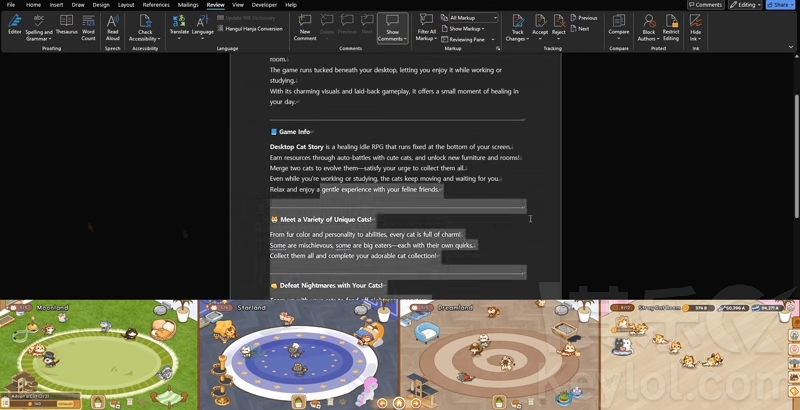Switch to the References tab
This screenshot has height=410, width=800.
[x=156, y=5]
